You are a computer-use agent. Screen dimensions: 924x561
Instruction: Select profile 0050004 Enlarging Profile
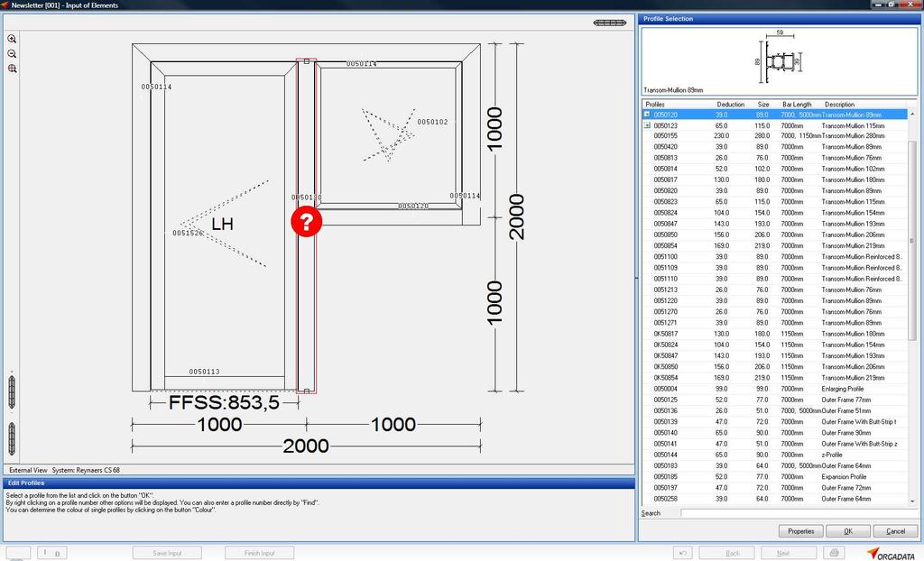775,389
